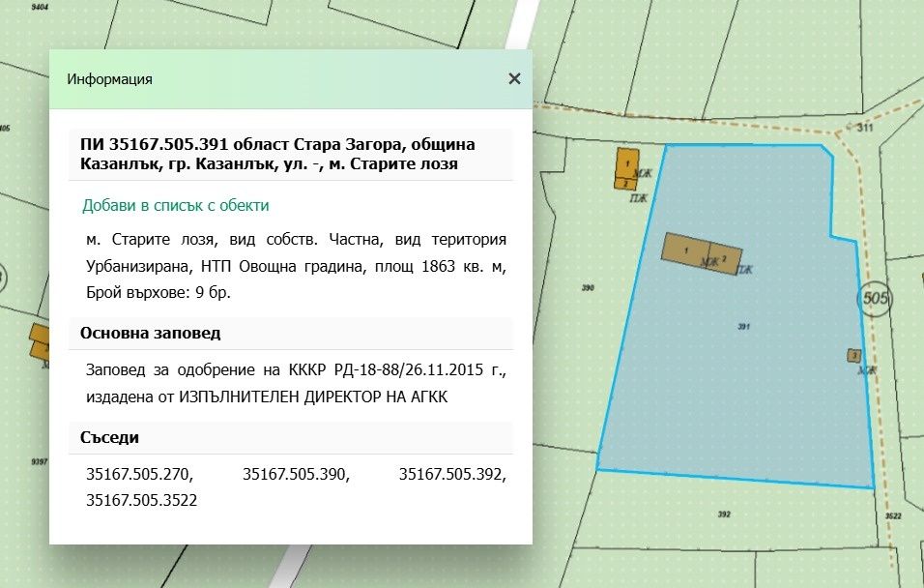Click map label 9397 on the left
The width and height of the screenshot is (924, 588).
[40, 461]
